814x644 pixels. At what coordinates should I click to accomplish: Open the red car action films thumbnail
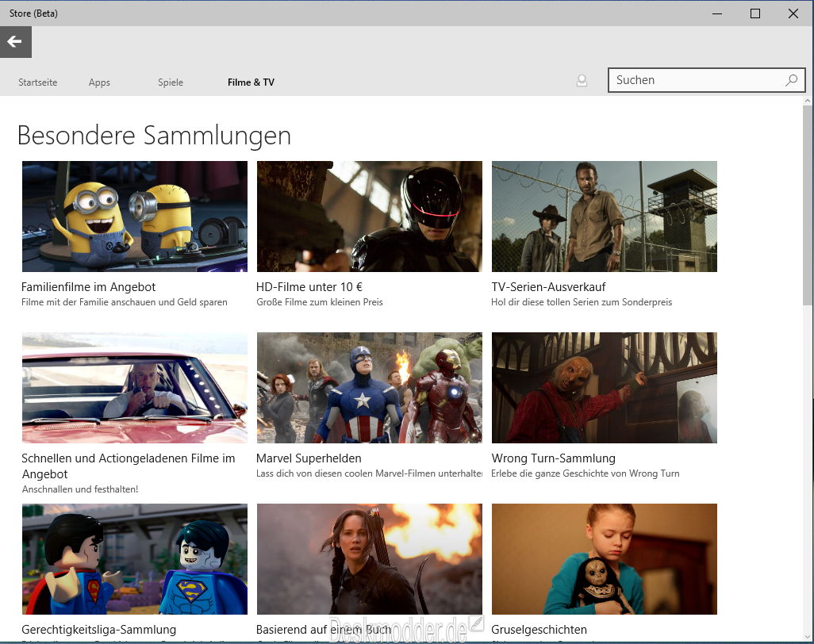click(x=134, y=388)
